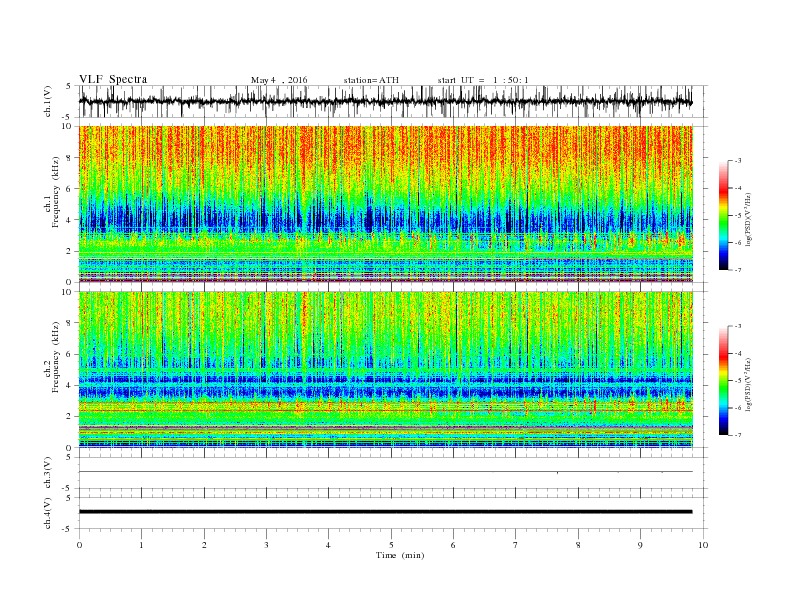Click the "8" kHz tick on ch.1 spectrogram axis
Screen dimensions: 792x612
tap(70, 158)
